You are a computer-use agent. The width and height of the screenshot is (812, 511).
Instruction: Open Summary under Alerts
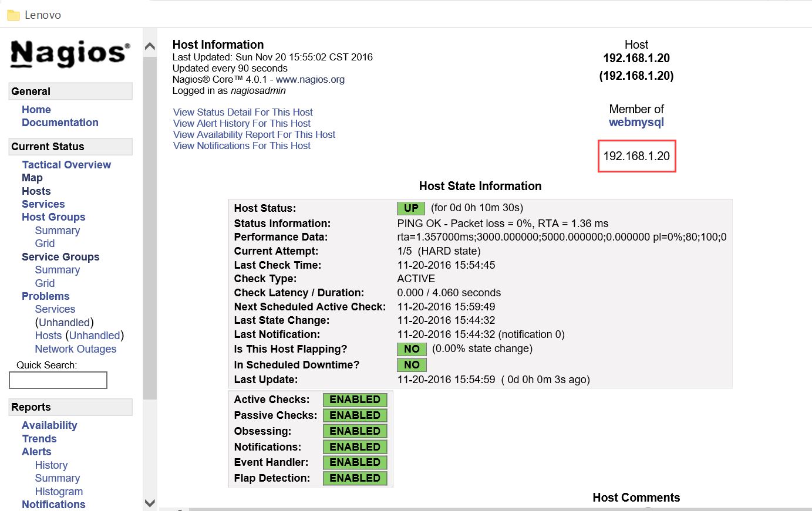click(58, 478)
